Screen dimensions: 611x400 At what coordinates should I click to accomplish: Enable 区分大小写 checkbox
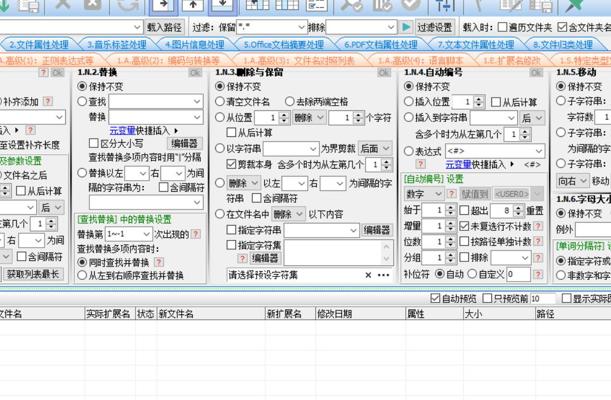94,143
